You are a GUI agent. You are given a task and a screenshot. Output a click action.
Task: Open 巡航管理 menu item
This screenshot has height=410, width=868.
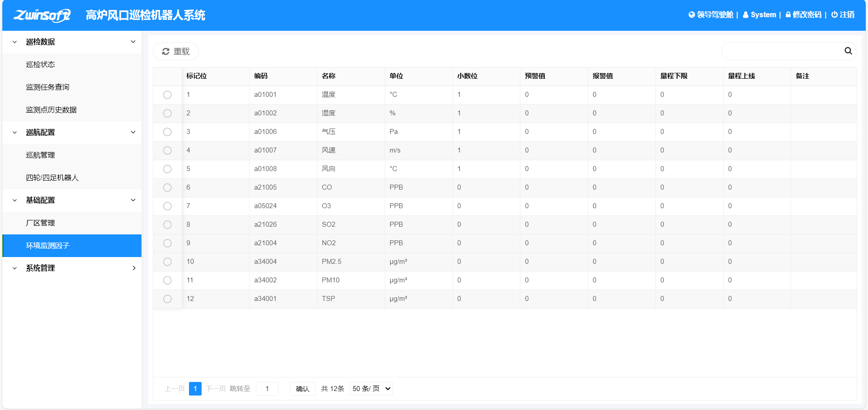[x=72, y=155]
